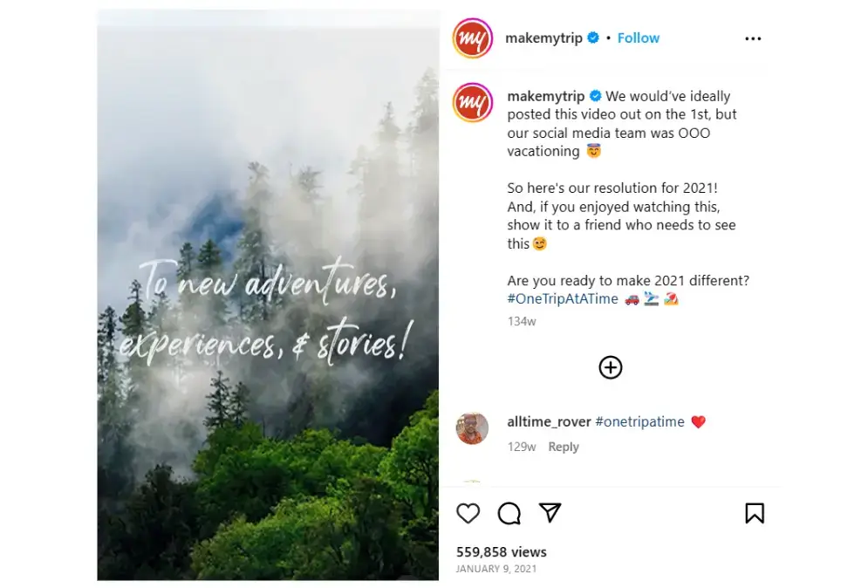
Task: Open the #onetripatime hashtag in the comment
Action: (x=639, y=421)
